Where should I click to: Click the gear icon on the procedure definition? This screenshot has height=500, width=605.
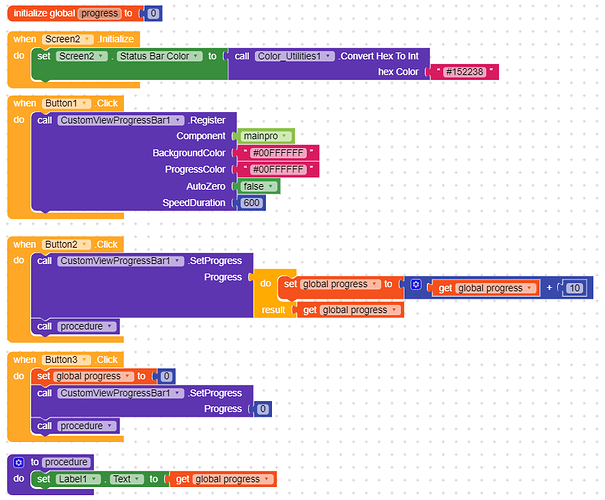tap(19, 462)
